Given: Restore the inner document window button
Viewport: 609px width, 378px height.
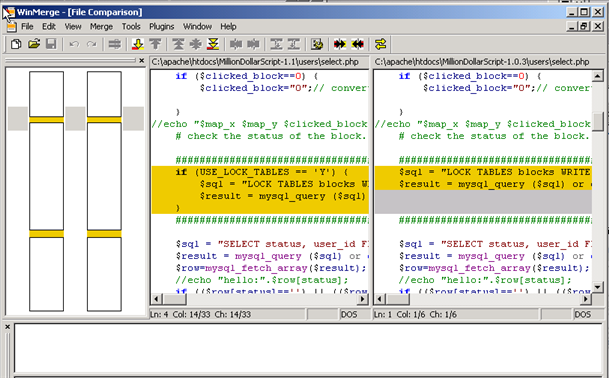Looking at the screenshot, I should click(x=584, y=26).
